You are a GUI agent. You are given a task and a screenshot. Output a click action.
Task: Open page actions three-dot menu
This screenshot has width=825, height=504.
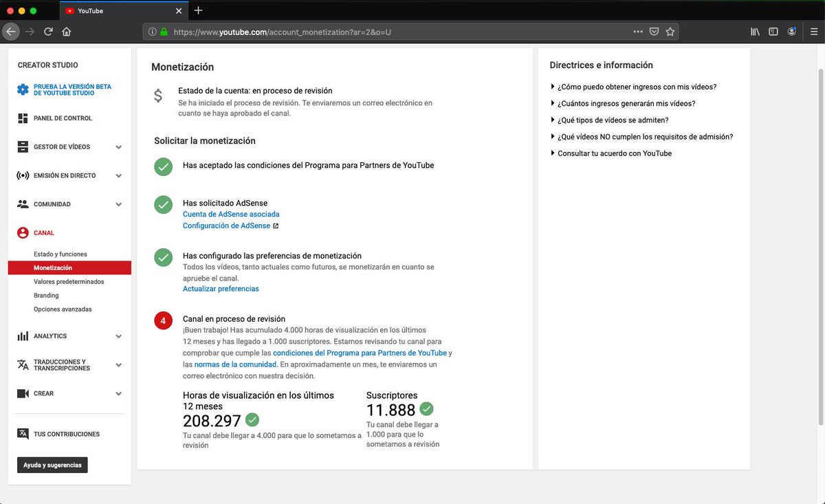tap(638, 32)
